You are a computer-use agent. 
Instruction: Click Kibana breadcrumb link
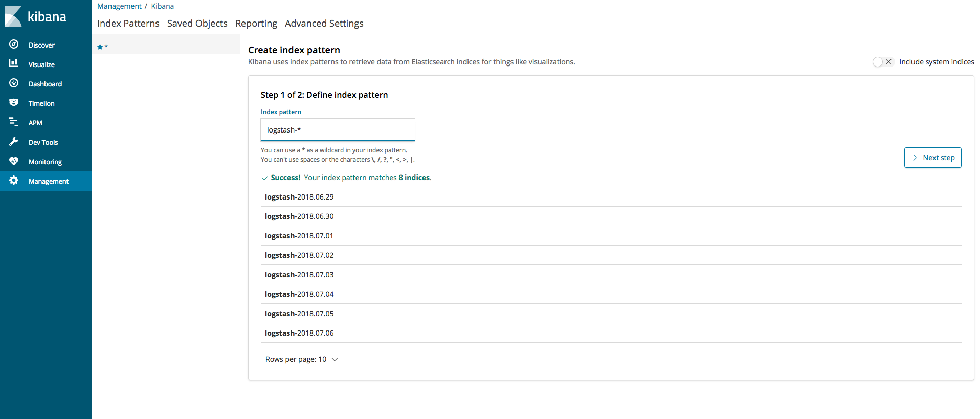tap(163, 6)
